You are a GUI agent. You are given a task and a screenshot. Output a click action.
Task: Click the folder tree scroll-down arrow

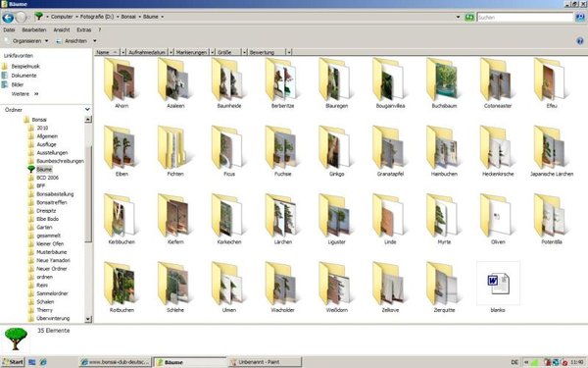[x=88, y=319]
